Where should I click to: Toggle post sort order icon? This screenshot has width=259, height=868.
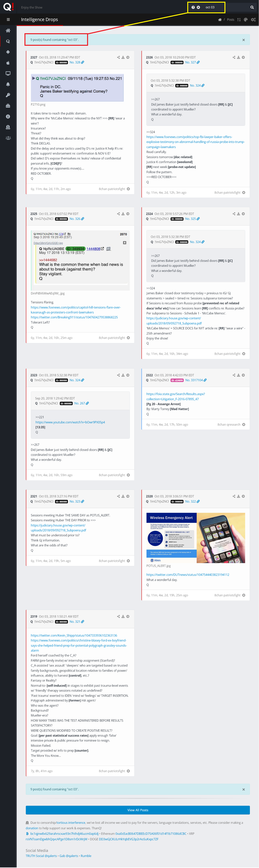(239, 20)
